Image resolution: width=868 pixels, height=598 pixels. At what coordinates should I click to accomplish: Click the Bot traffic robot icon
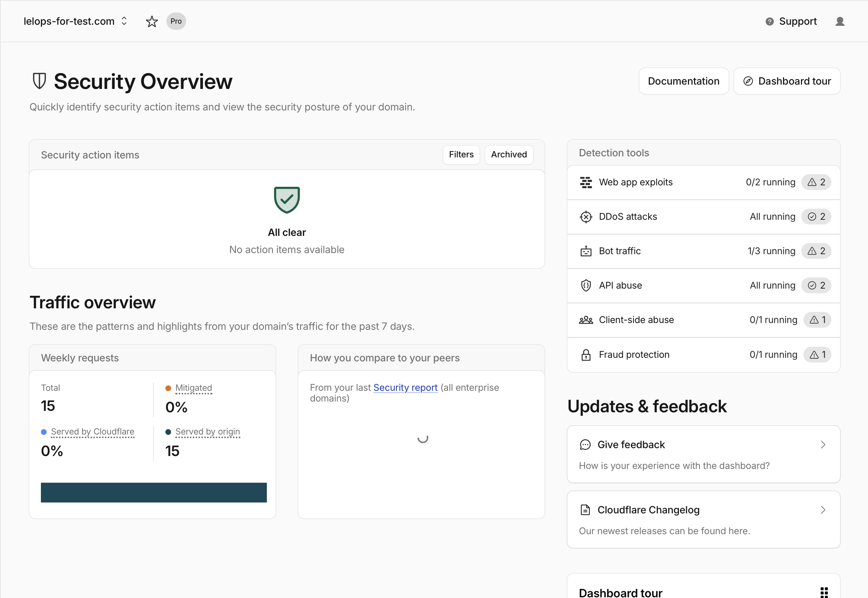tap(586, 251)
